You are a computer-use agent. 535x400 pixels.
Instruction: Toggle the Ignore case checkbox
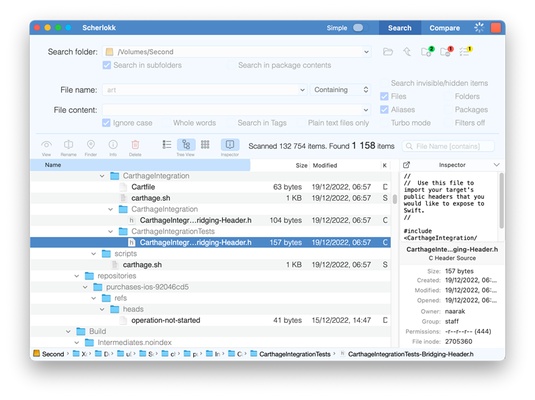click(106, 123)
